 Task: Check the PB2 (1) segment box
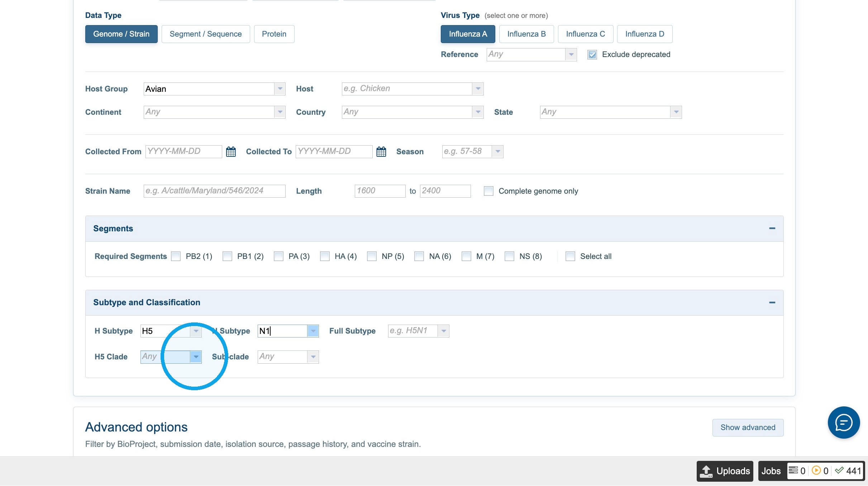click(x=176, y=256)
